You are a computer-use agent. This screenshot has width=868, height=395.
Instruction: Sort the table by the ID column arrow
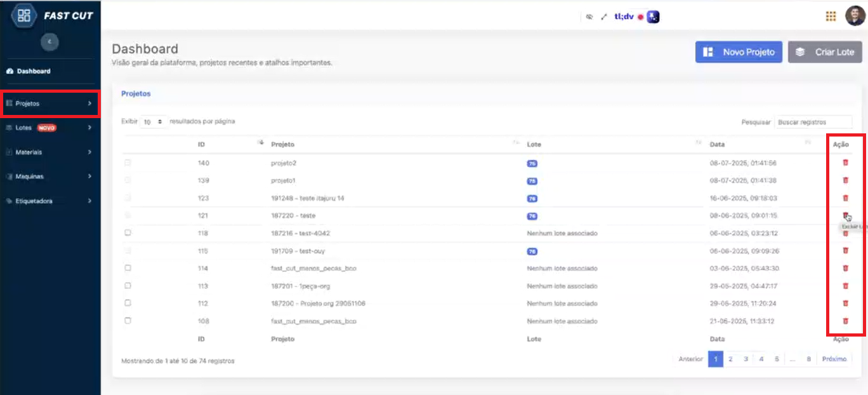[x=260, y=143]
